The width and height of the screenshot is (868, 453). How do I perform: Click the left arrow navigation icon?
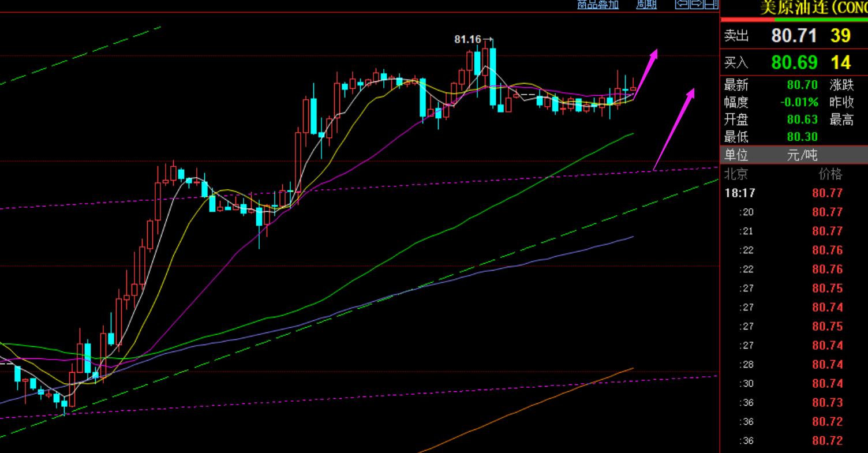682,5
